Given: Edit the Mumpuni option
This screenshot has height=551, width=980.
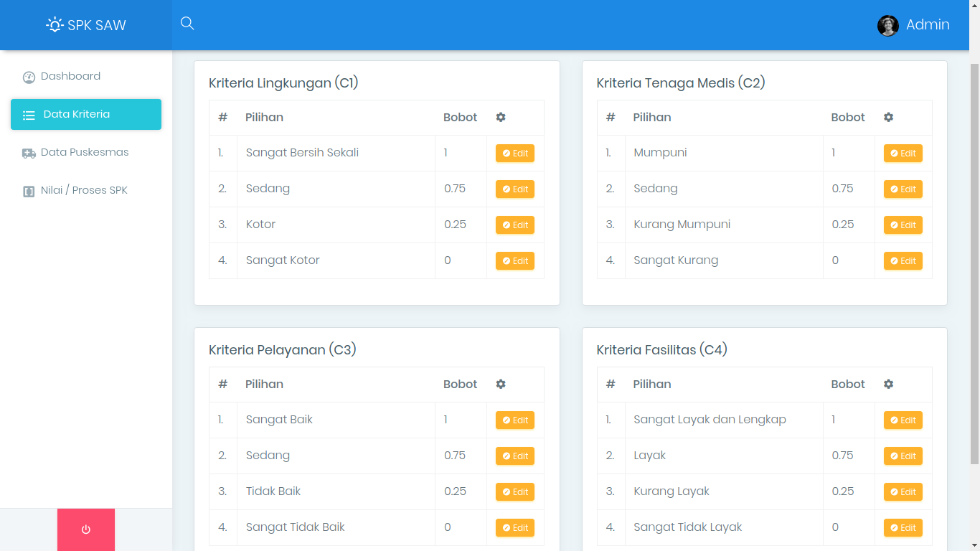Looking at the screenshot, I should pos(903,154).
